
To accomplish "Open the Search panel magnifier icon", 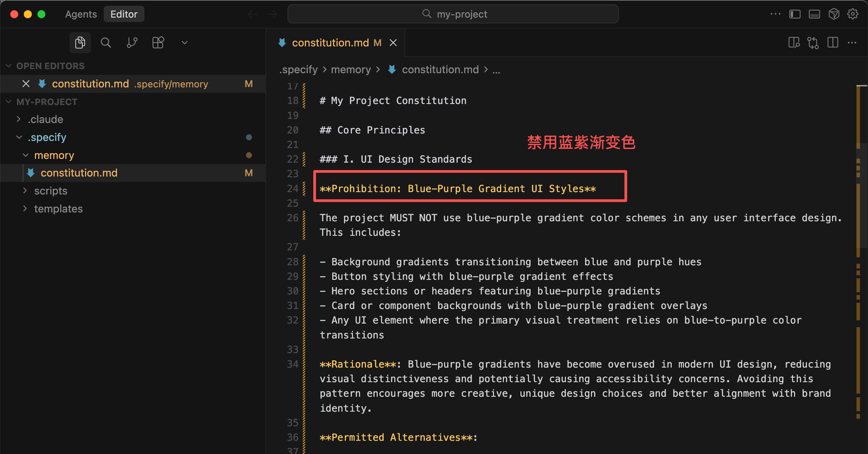I will pyautogui.click(x=106, y=43).
